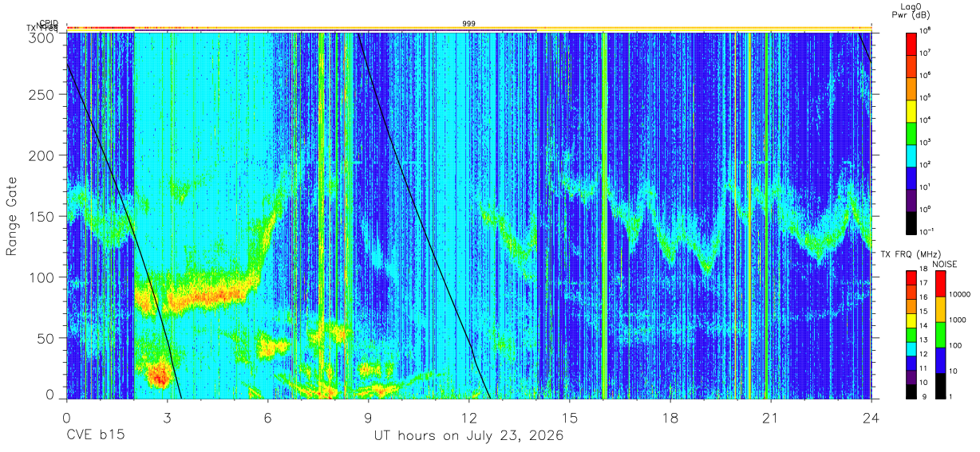The image size is (980, 452).
Task: Click the 12 hour tick on the UT axis
Action: click(468, 417)
